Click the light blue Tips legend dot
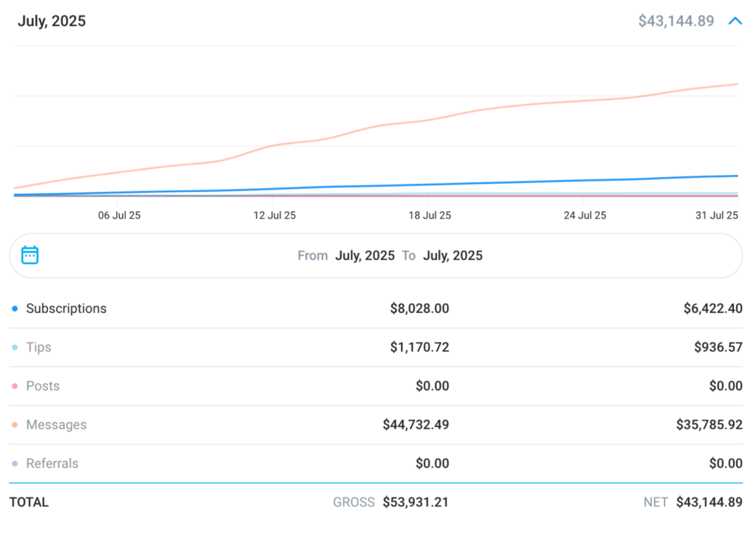The image size is (756, 533). click(x=15, y=348)
